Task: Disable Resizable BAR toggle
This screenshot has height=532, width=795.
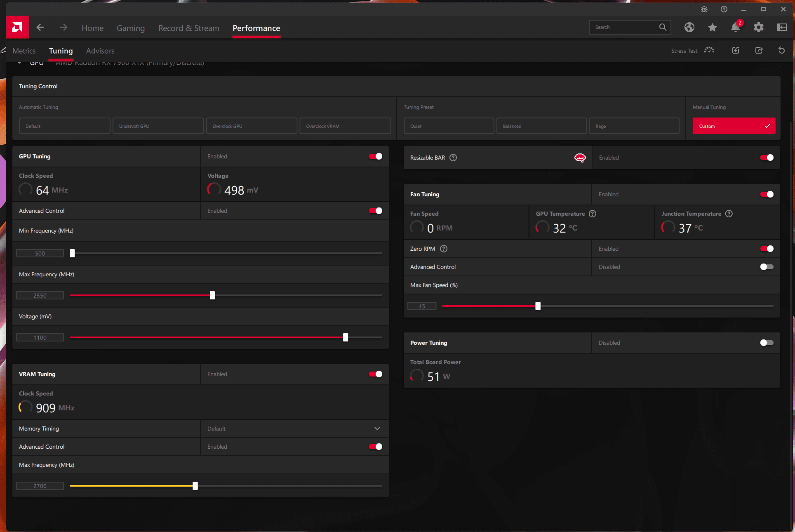Action: tap(767, 158)
